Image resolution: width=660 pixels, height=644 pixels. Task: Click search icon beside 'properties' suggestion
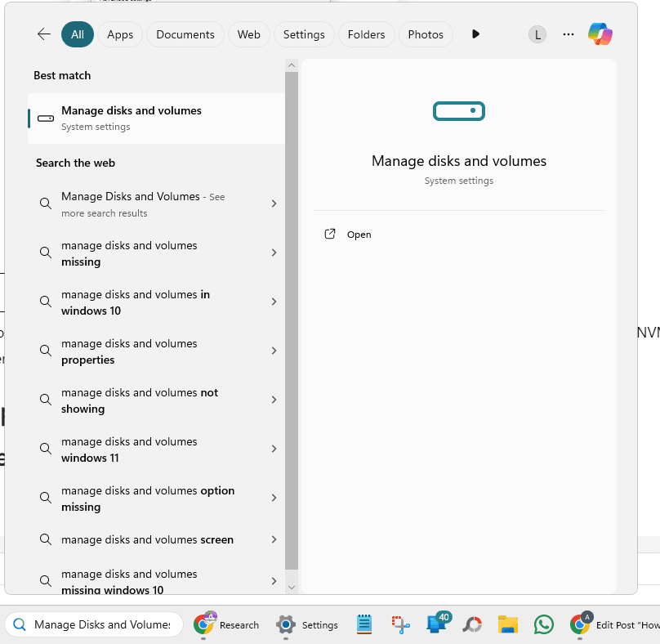(46, 351)
